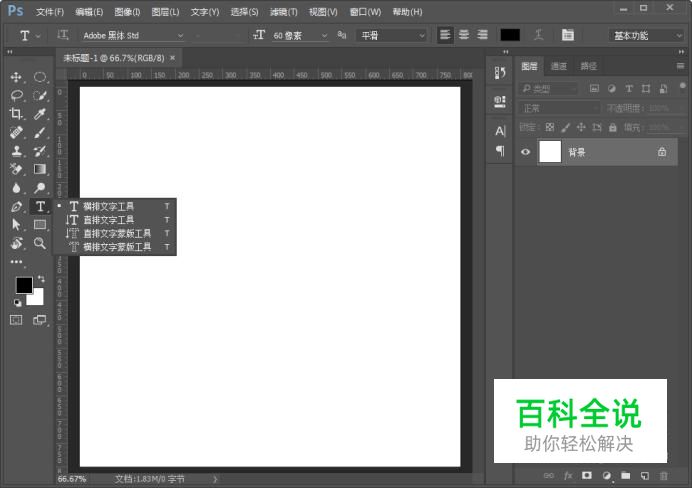
Task: Open the 滤镜(T) menu
Action: coord(284,12)
